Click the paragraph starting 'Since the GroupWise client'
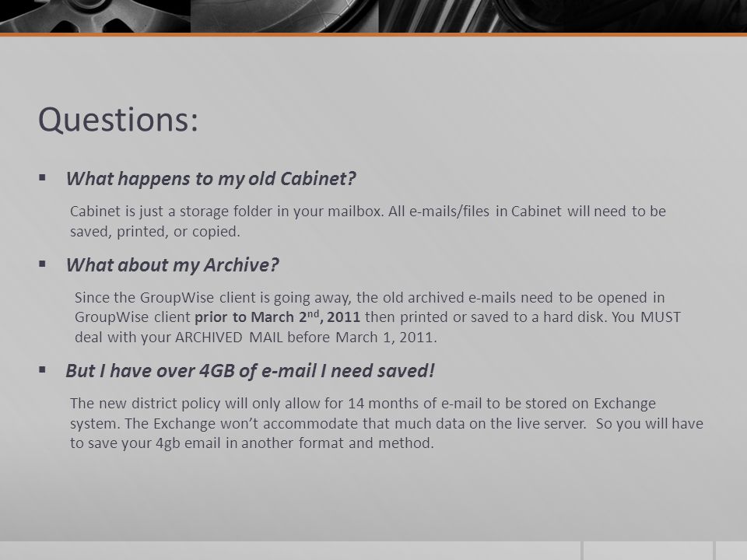The width and height of the screenshot is (747, 560). click(x=377, y=317)
